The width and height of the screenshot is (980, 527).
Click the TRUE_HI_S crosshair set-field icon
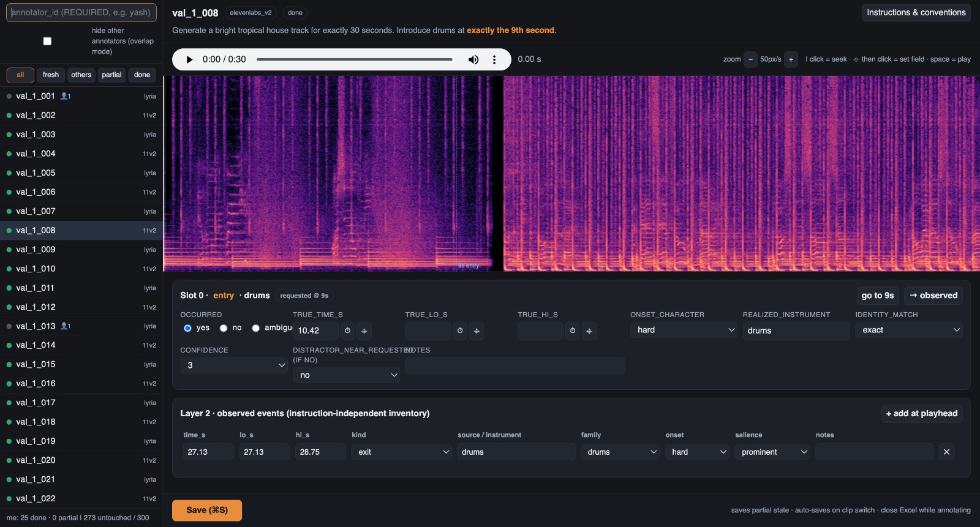pyautogui.click(x=589, y=331)
